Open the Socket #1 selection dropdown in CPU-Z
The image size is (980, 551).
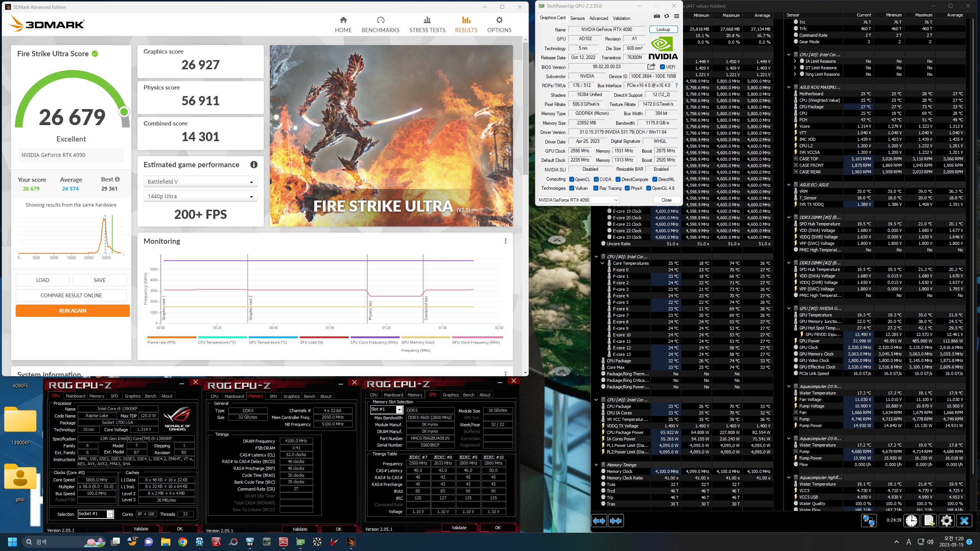(95, 514)
